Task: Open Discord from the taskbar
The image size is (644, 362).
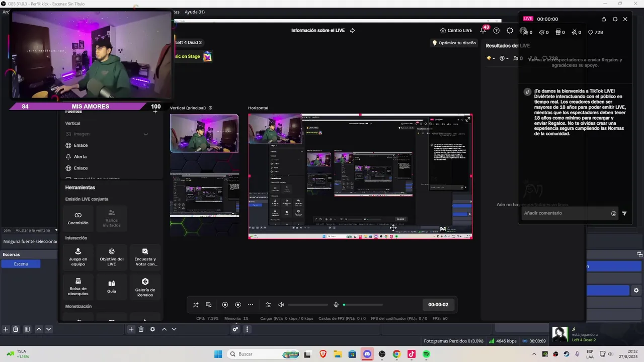Action: [x=367, y=354]
